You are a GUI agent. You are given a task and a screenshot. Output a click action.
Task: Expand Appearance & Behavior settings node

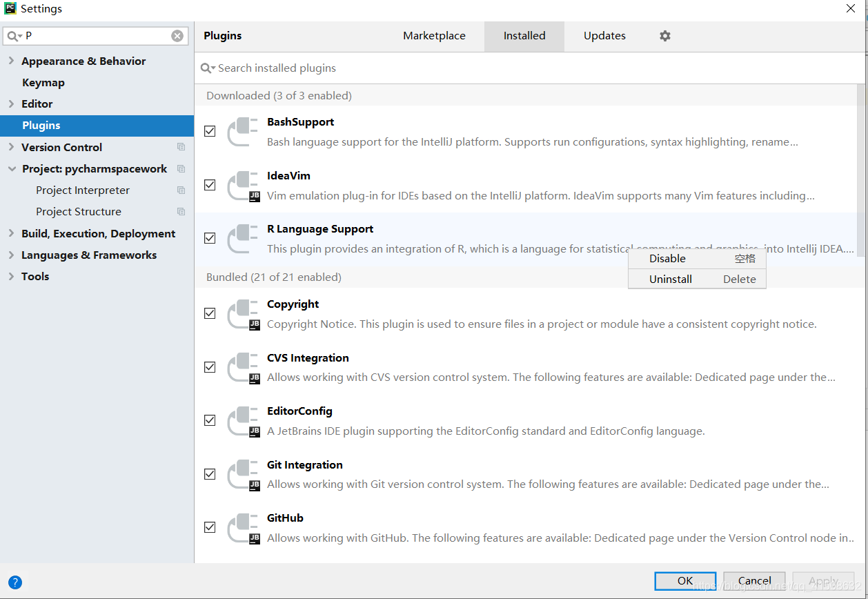[11, 61]
